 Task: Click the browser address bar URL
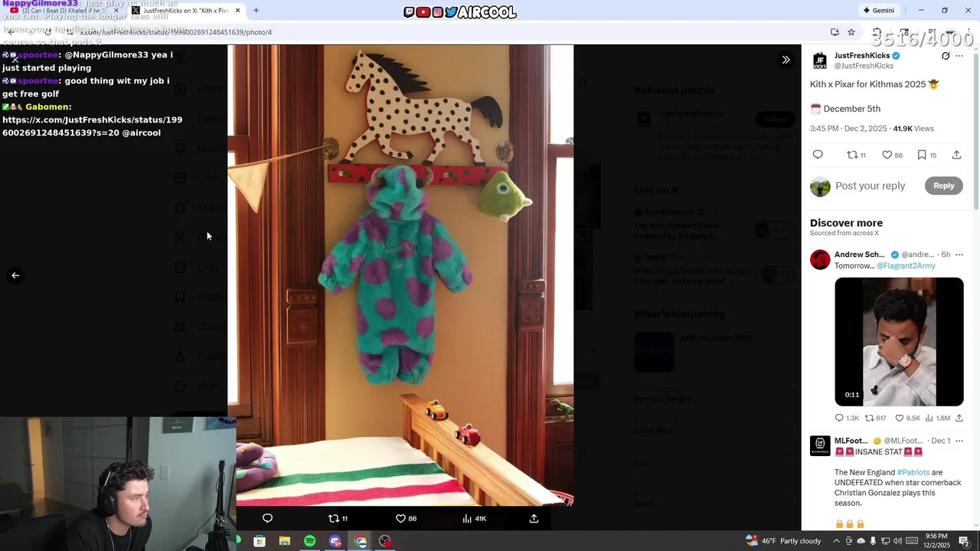176,32
